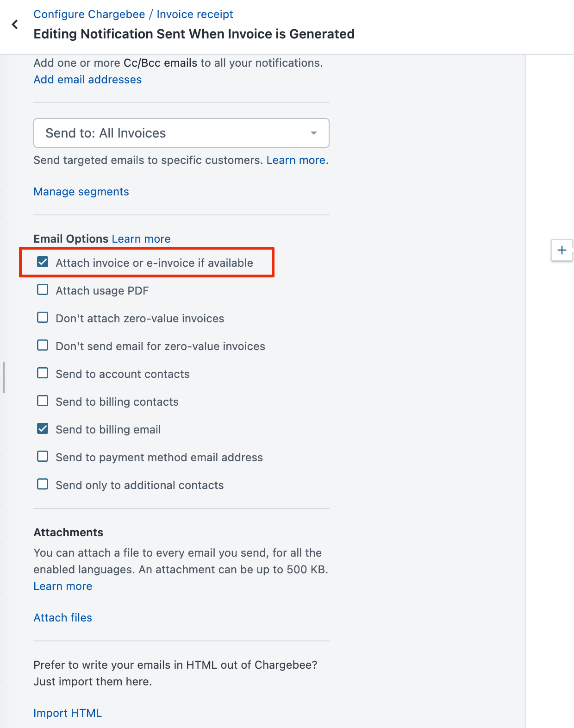Screen dimensions: 574x728
Task: Click Attach files link
Action: click(62, 618)
